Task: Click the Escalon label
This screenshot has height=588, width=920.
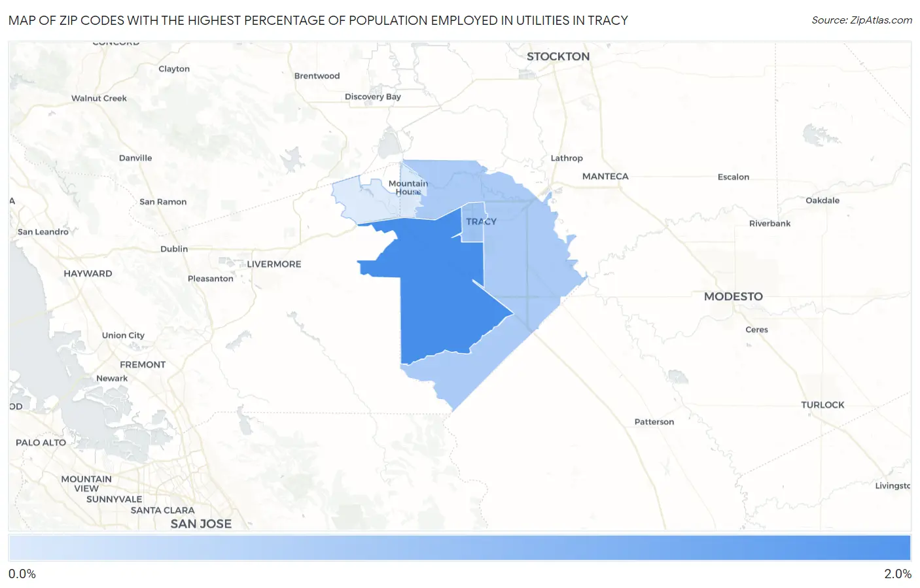Action: click(x=734, y=177)
